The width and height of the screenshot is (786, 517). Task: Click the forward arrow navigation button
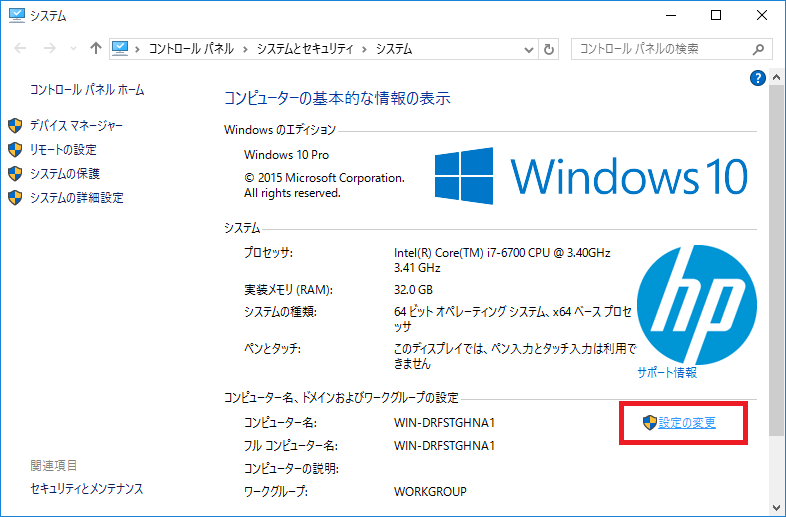tap(48, 48)
